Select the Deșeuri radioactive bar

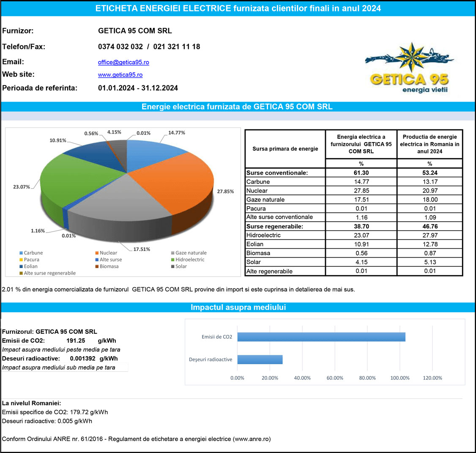(260, 360)
